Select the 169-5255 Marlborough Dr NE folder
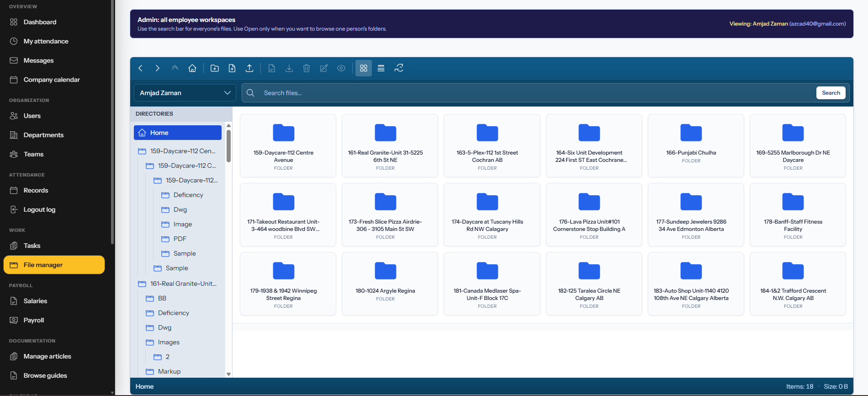 (798, 145)
